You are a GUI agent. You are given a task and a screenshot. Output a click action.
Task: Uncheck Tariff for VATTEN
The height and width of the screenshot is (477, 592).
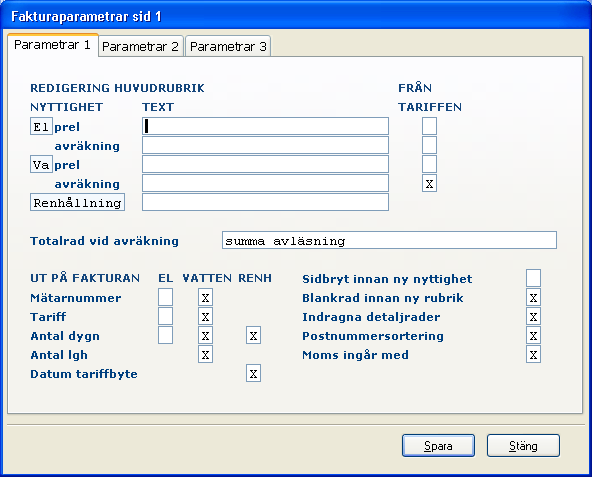(205, 316)
